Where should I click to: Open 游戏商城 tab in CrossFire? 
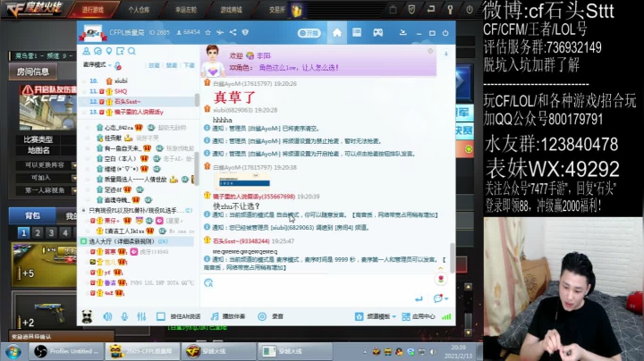tap(232, 10)
